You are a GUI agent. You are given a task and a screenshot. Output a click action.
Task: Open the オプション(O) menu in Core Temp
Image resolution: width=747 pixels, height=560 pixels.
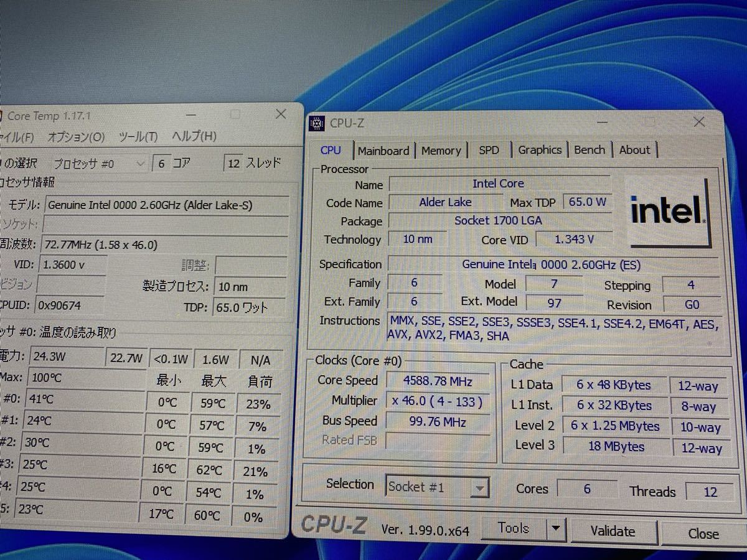76,137
